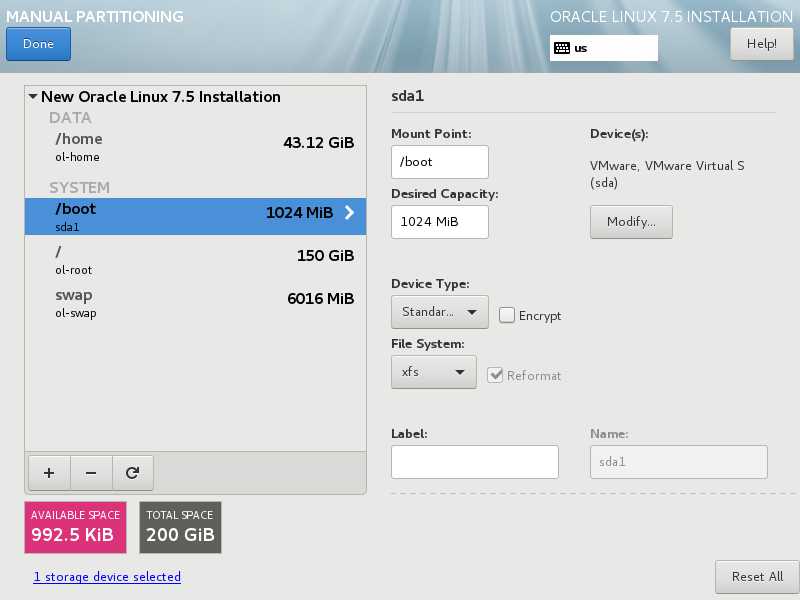Click the 6016 MiB size value
This screenshot has height=600, width=800.
(320, 298)
